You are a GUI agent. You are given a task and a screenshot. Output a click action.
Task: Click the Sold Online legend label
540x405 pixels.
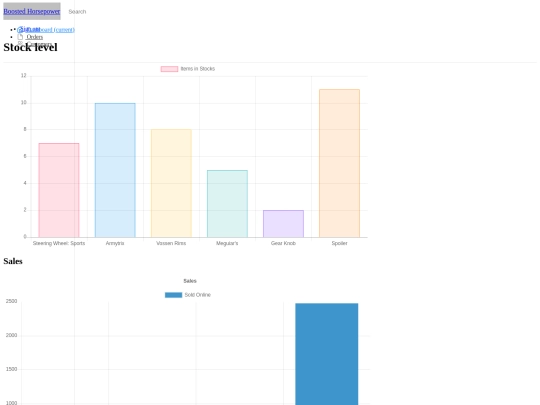(198, 295)
